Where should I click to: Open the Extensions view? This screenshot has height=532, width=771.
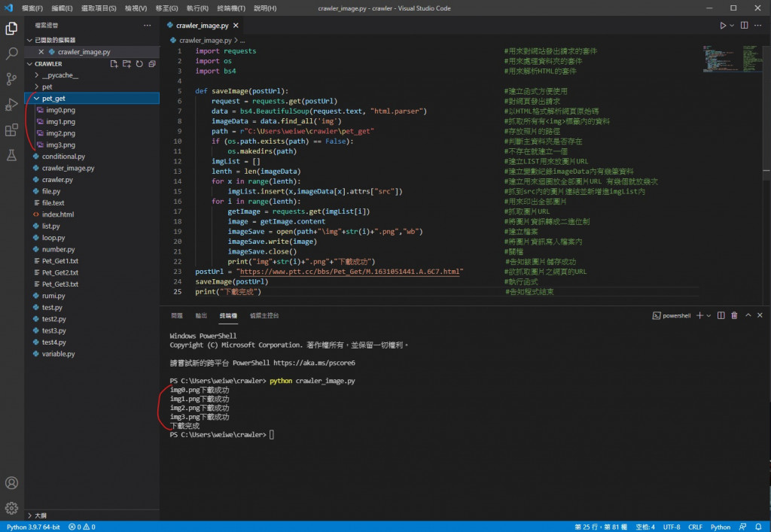pos(11,130)
